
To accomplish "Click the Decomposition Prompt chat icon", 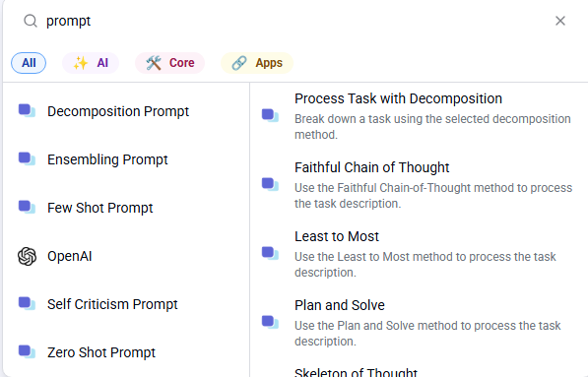I will pos(27,111).
